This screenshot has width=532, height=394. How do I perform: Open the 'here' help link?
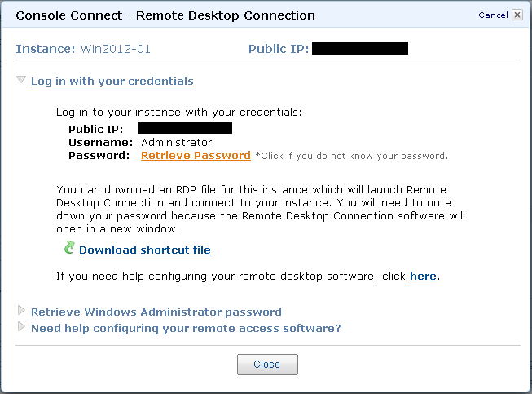[423, 276]
